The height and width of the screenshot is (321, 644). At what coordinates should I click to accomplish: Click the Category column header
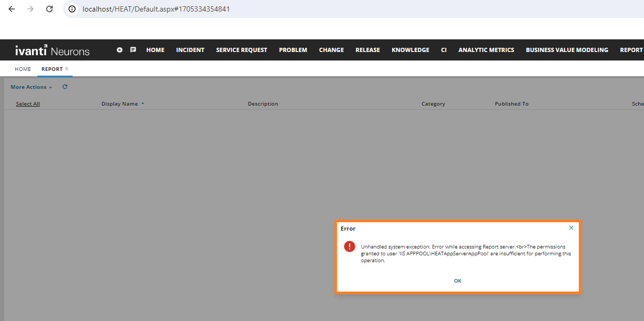433,103
